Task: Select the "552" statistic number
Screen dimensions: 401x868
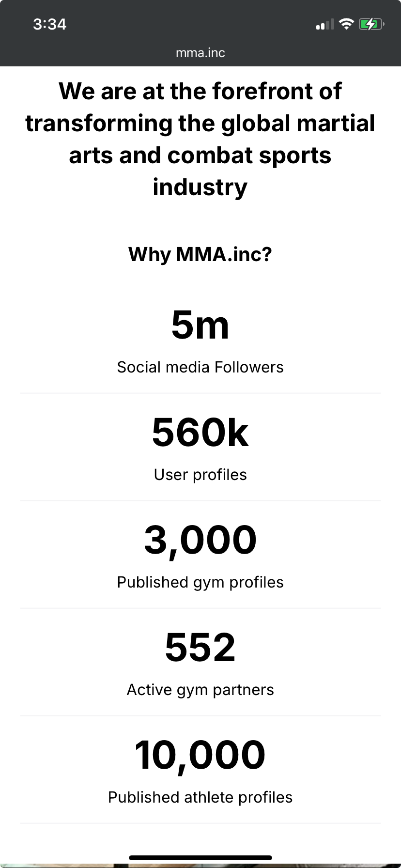Action: pos(200,648)
